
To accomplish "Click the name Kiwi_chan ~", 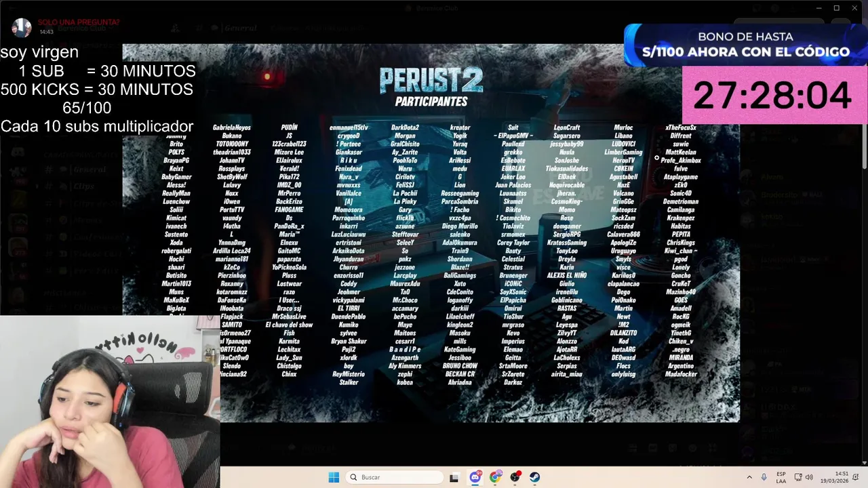I will pos(681,251).
